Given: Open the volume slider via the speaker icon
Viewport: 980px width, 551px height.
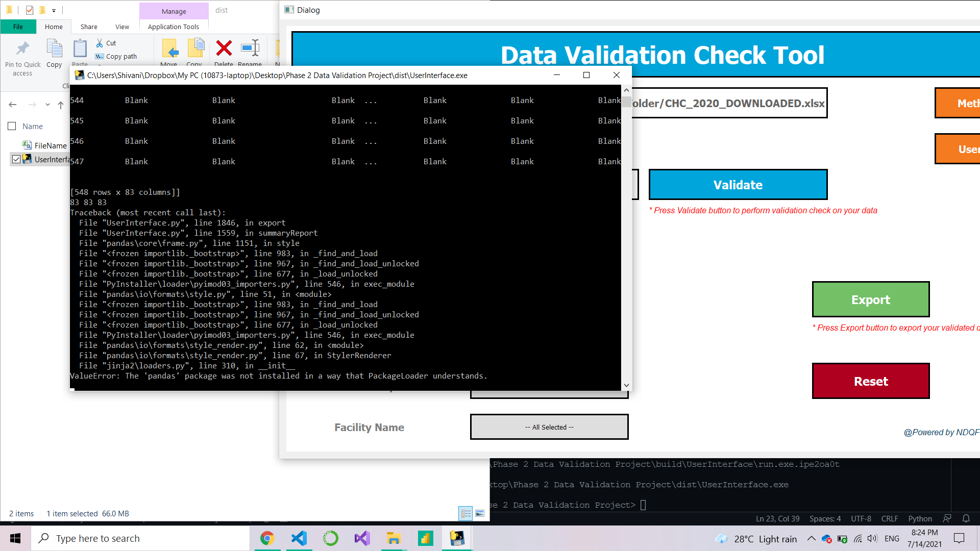Looking at the screenshot, I should coord(872,538).
